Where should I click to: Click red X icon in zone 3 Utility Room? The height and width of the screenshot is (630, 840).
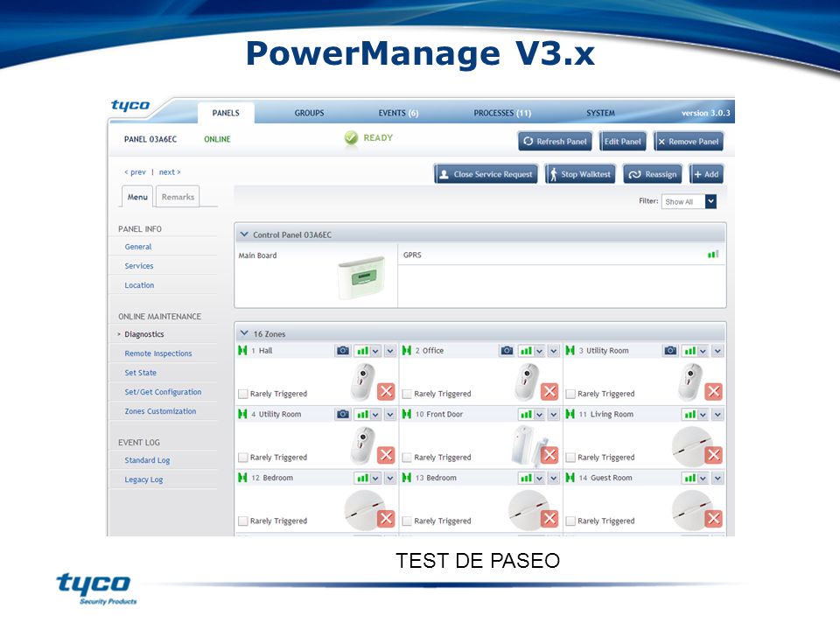click(713, 392)
